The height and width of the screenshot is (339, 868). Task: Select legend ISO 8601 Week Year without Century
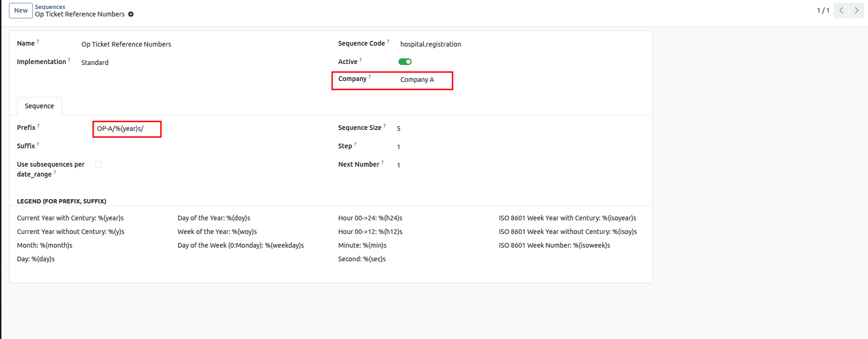[568, 232]
